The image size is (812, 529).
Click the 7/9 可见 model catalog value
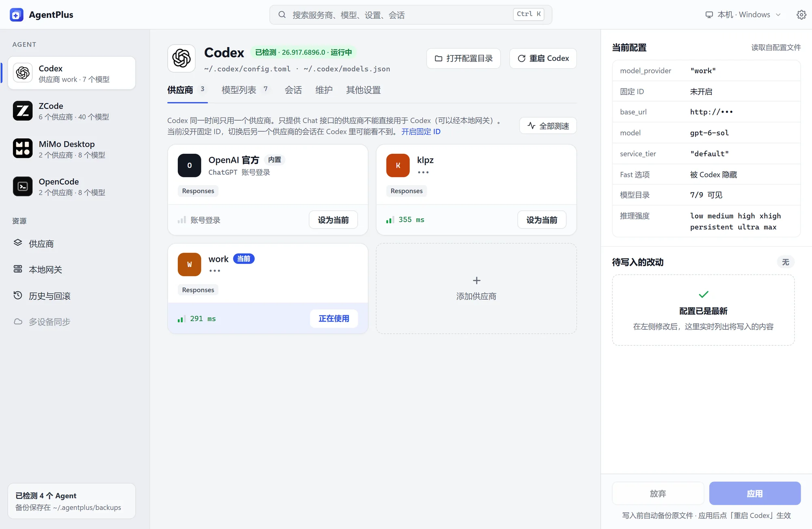(706, 195)
